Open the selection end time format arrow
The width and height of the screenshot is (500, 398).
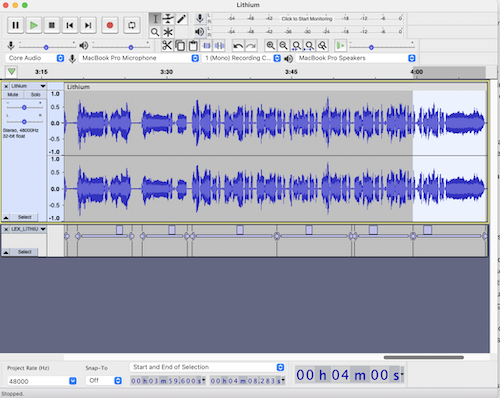coord(283,381)
